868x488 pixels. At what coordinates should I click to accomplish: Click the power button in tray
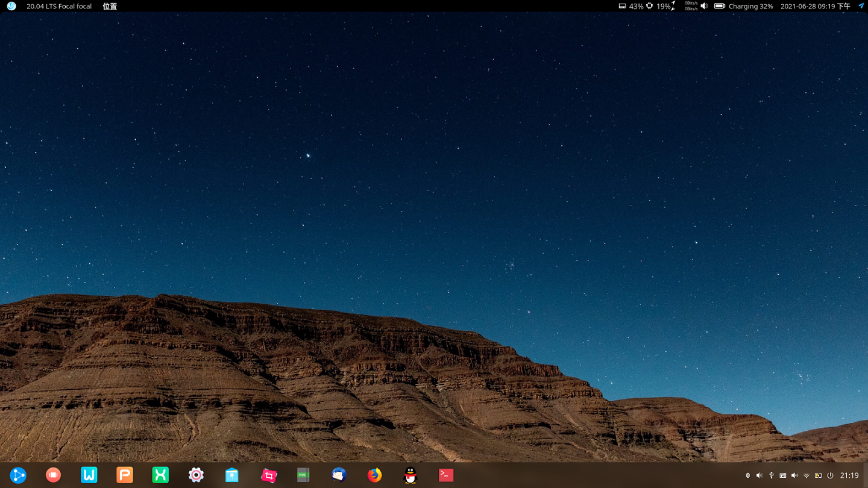(x=830, y=476)
